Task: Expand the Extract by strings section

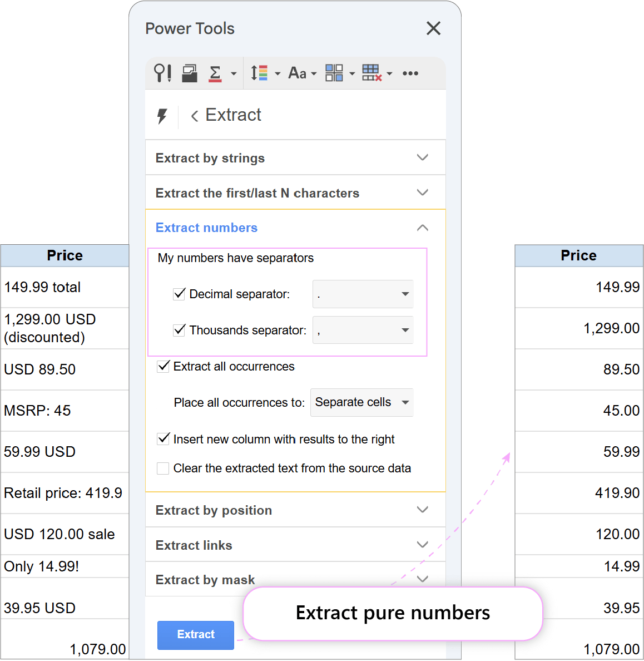Action: tap(295, 157)
